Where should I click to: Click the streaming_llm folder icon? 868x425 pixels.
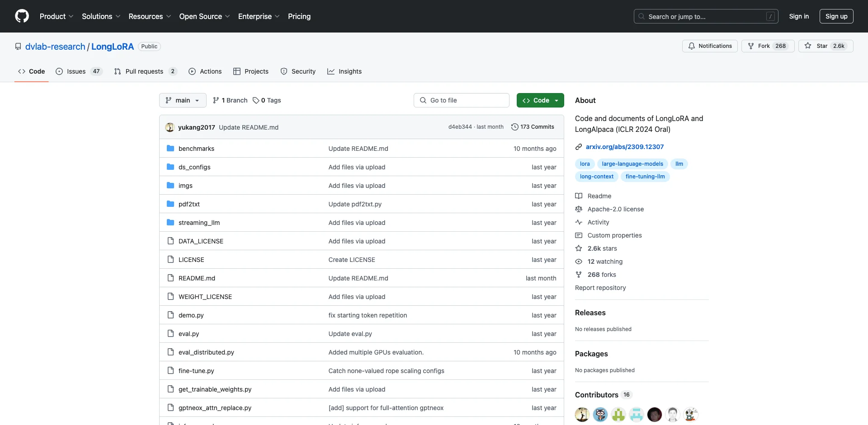pos(170,222)
